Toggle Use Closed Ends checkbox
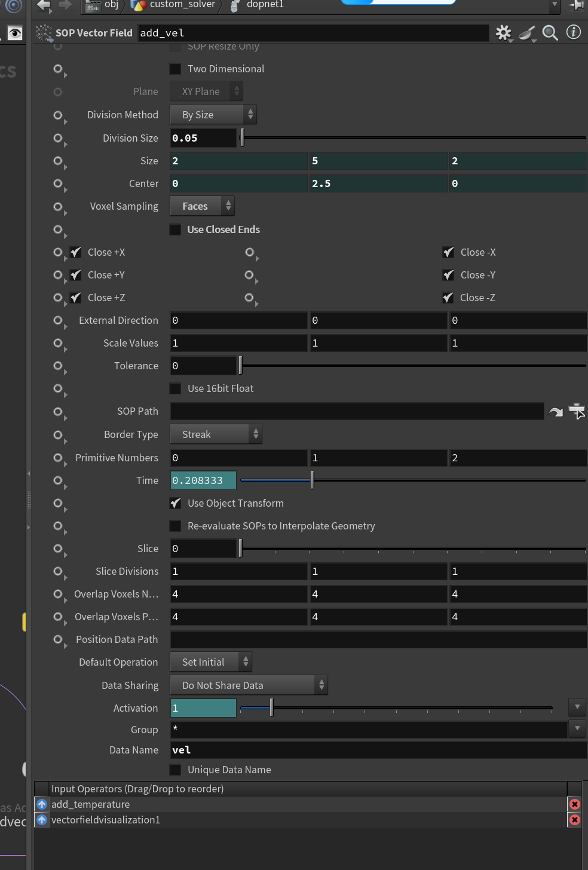 [x=176, y=229]
